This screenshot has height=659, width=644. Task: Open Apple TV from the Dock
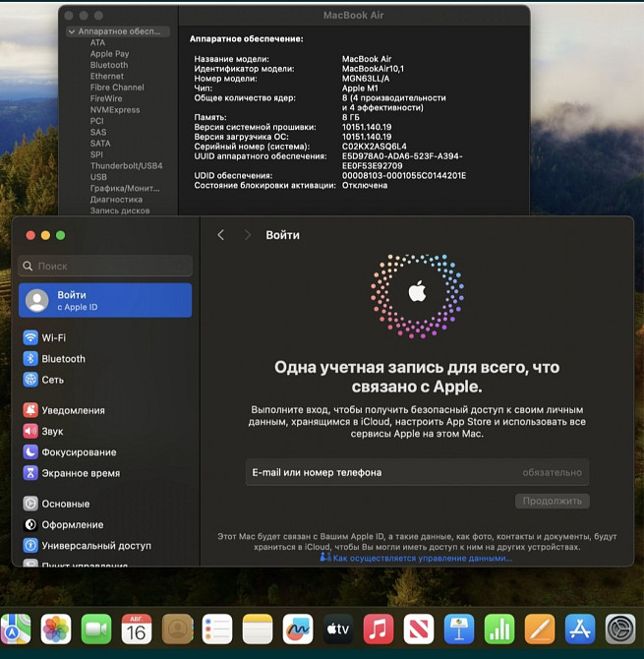pyautogui.click(x=338, y=629)
